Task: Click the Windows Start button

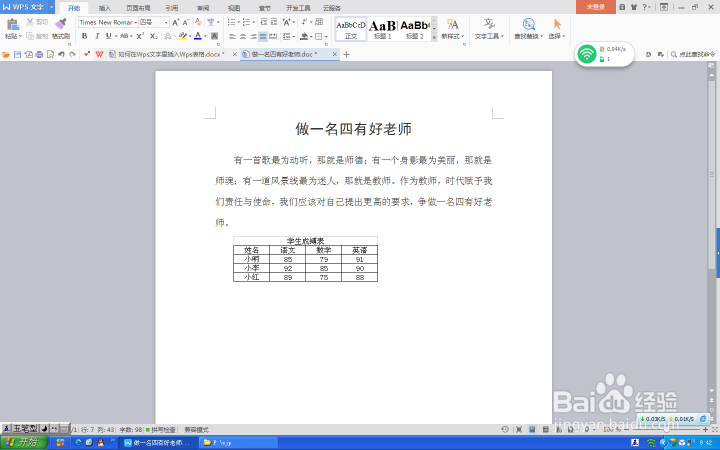Action: pos(24,443)
